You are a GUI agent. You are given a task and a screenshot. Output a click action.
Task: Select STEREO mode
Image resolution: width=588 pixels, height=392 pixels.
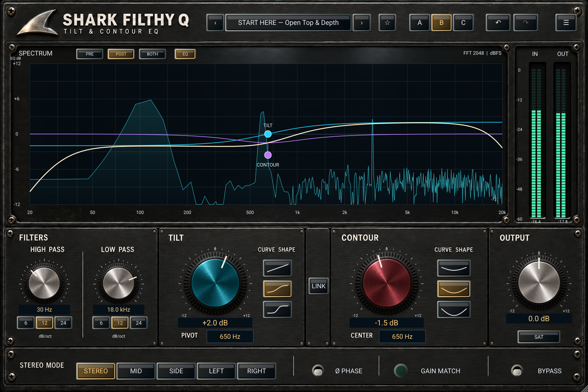(x=96, y=371)
